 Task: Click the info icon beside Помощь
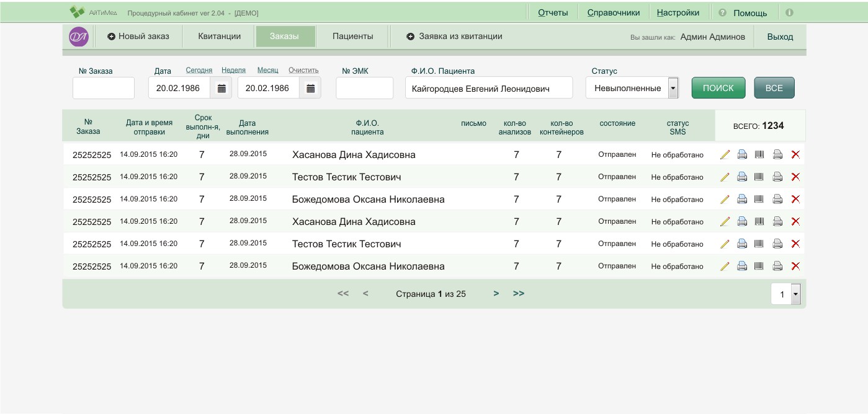point(789,12)
